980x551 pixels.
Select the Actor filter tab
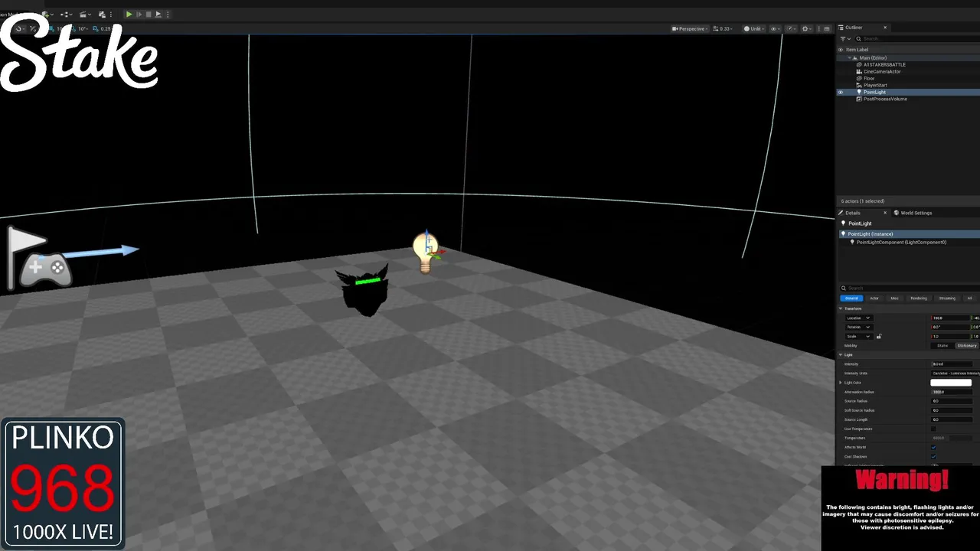(x=874, y=298)
